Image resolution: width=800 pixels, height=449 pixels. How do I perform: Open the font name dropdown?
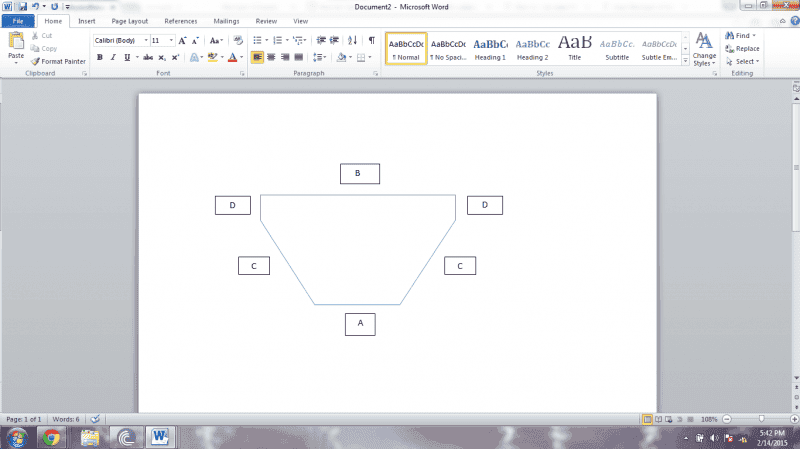[x=146, y=40]
